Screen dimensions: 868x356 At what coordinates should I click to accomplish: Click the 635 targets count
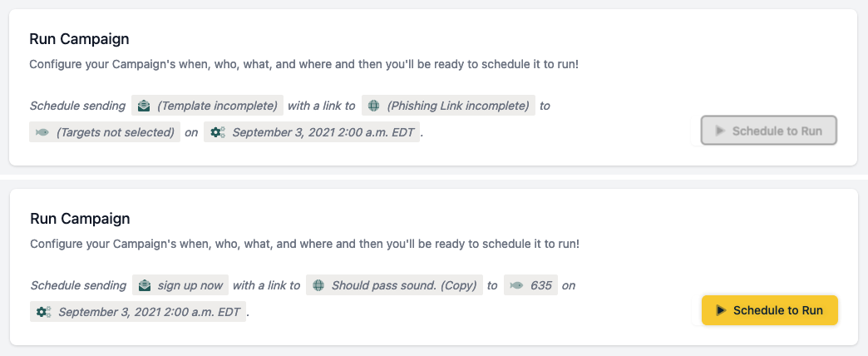540,285
